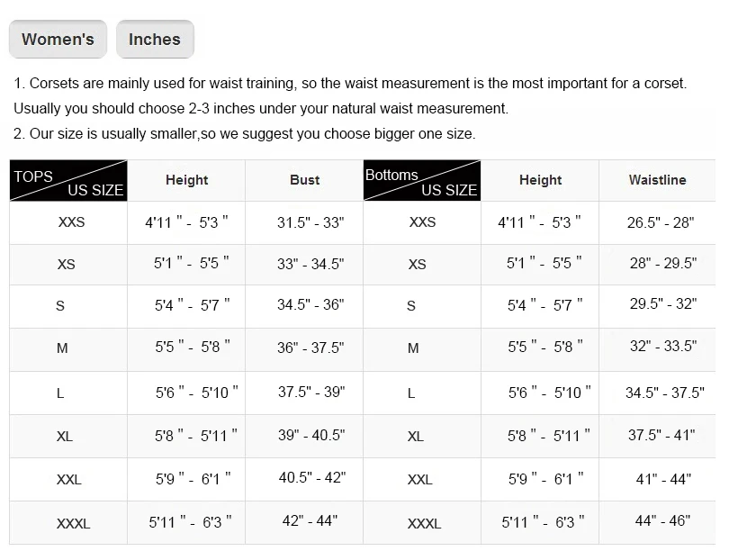Image resolution: width=729 pixels, height=560 pixels.
Task: Select the 42" - 44" bust cell
Action: coord(310,521)
